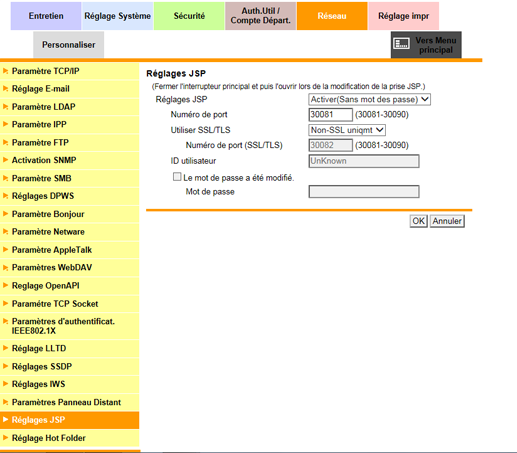
Task: Open Réglages IWS page
Action: click(x=69, y=384)
